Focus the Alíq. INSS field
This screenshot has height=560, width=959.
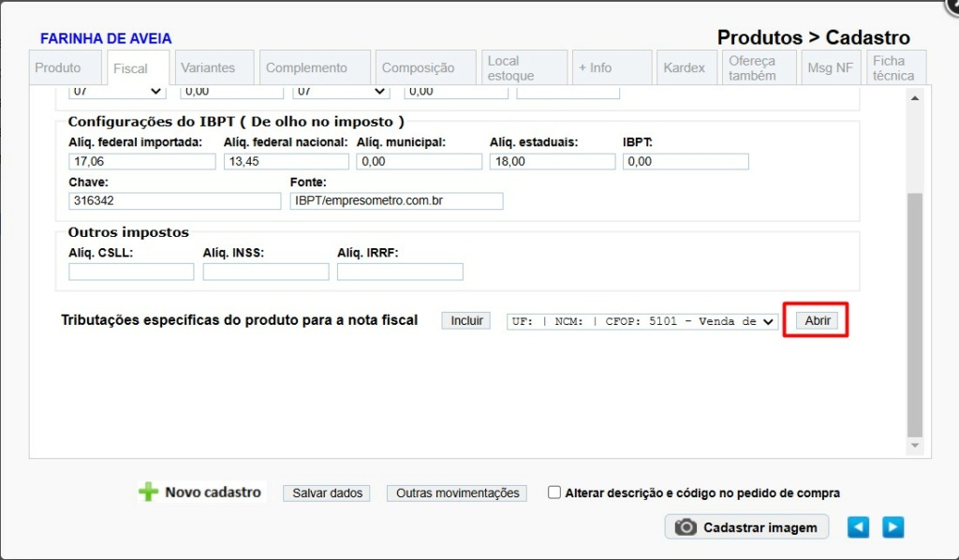click(x=266, y=272)
